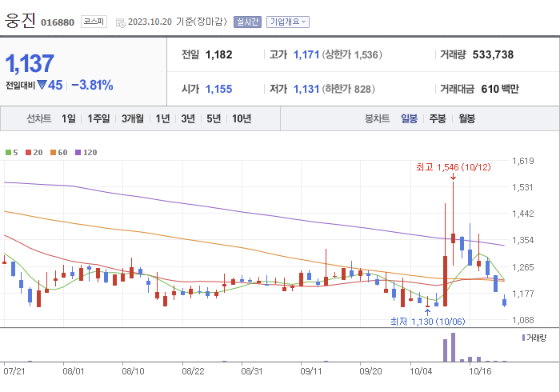Click the current price 1,137
This screenshot has width=560, height=392.
pyautogui.click(x=30, y=63)
